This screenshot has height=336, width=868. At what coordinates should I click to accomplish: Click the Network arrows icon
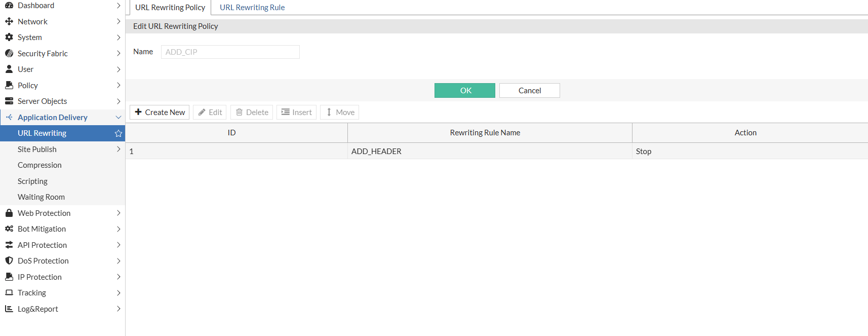(x=9, y=21)
